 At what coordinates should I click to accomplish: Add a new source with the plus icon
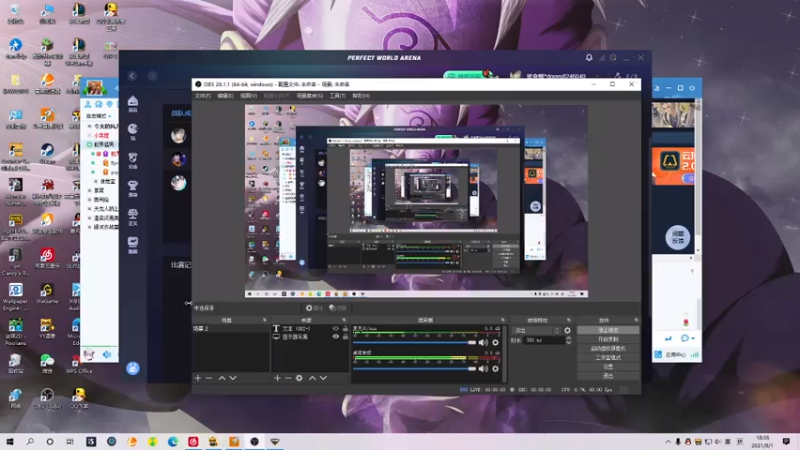[277, 378]
